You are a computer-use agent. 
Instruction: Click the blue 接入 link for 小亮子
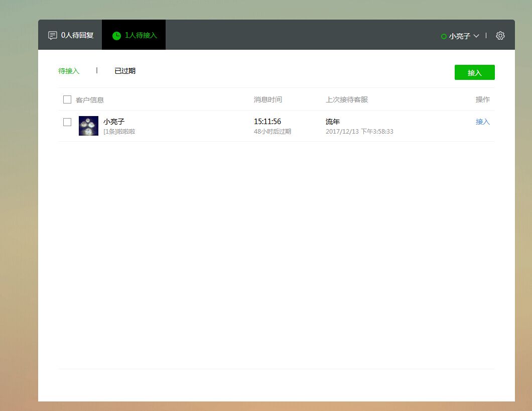point(482,122)
